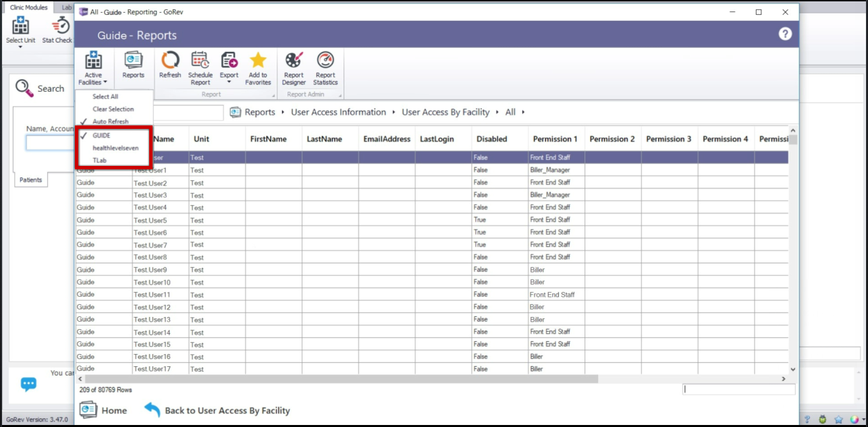
Task: Click Stat Check in the background window
Action: click(x=57, y=32)
